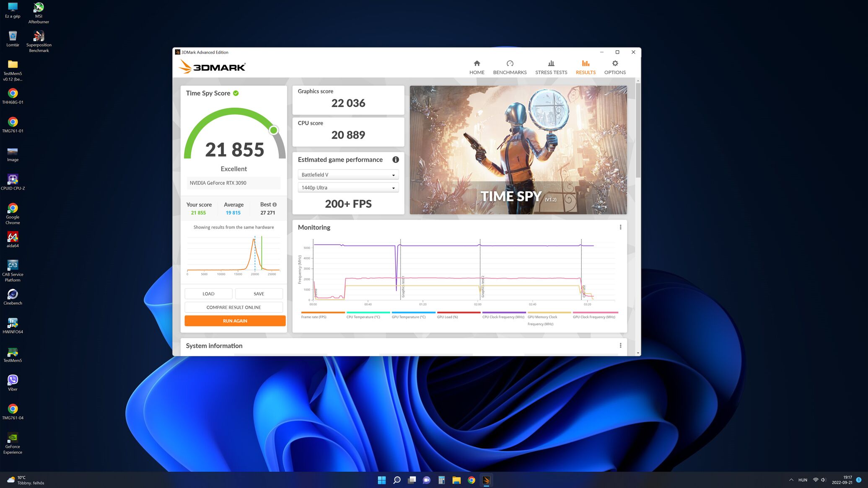Screen dimensions: 868x488
Task: Toggle the Frame rate (FPS) legend entry
Action: (x=322, y=315)
